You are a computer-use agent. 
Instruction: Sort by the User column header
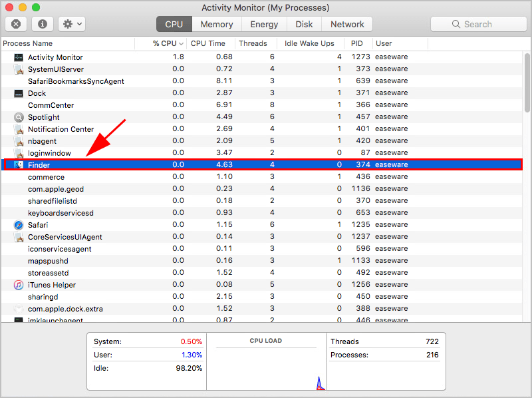[x=400, y=43]
